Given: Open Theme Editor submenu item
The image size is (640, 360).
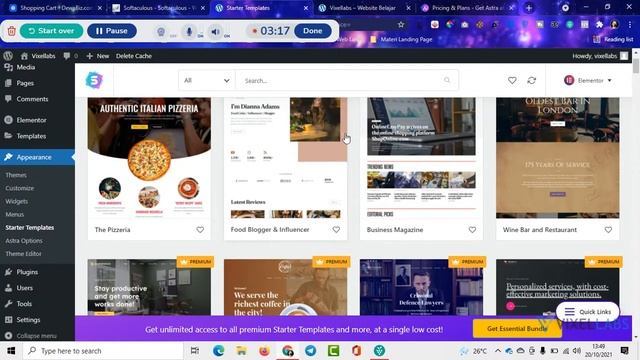Looking at the screenshot, I should pyautogui.click(x=23, y=253).
